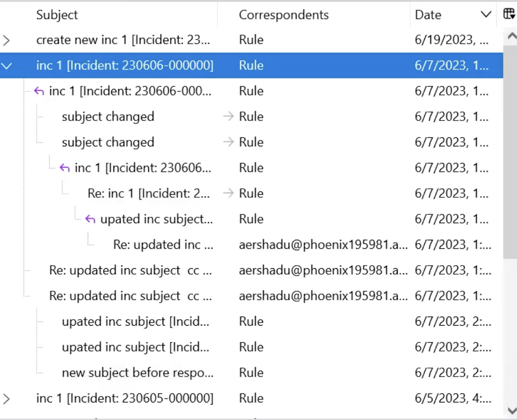Viewport: 517px width, 420px height.
Task: Click scrollbar down arrow
Action: click(511, 410)
